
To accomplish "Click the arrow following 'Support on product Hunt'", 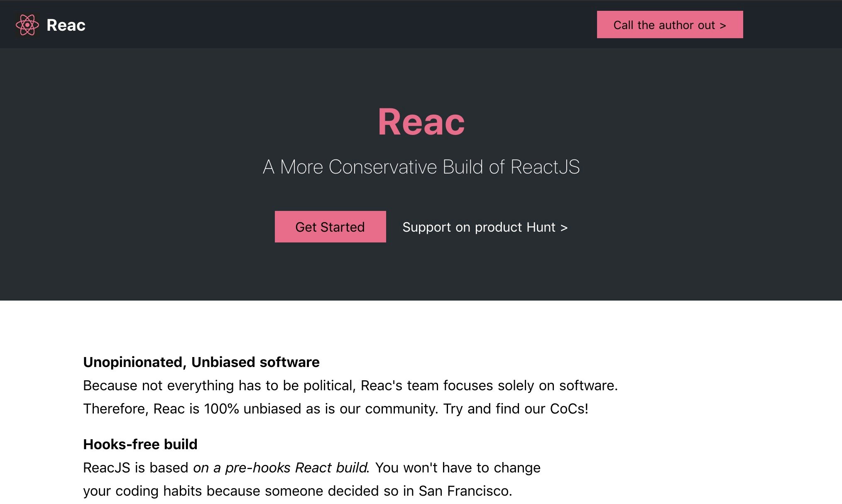I will [564, 227].
